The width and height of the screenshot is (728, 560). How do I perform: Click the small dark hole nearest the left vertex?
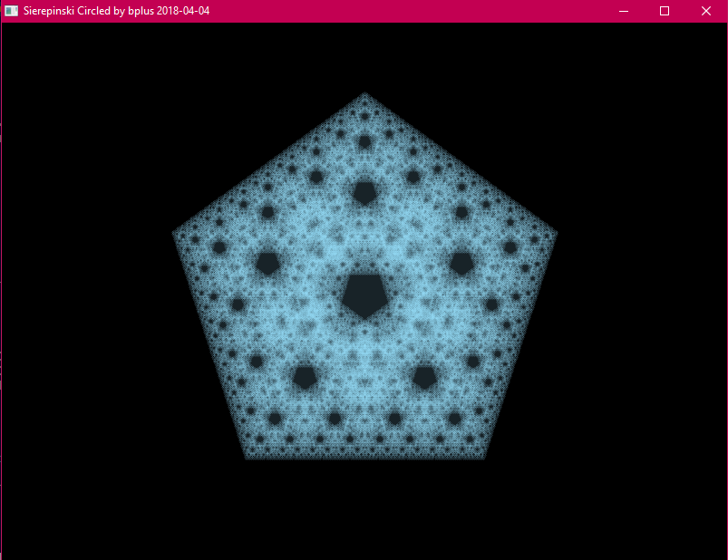click(218, 247)
